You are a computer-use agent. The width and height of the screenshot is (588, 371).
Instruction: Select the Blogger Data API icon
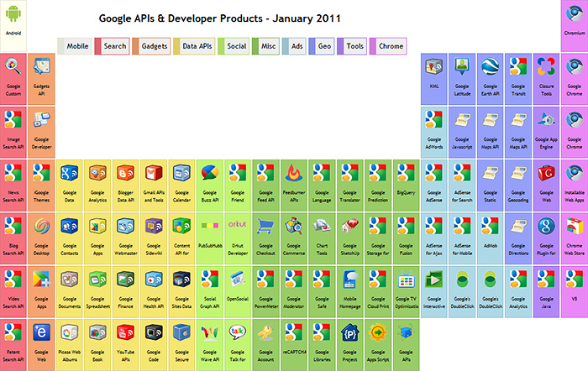pos(126,173)
